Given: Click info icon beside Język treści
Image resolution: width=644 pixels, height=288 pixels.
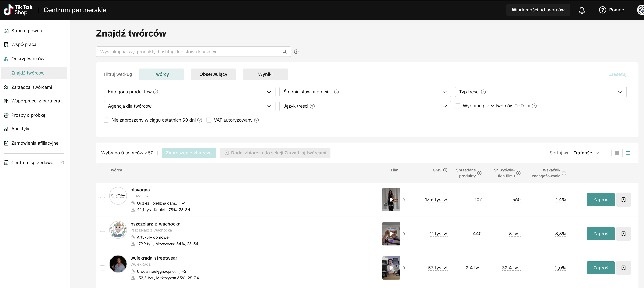Looking at the screenshot, I should pyautogui.click(x=312, y=106).
